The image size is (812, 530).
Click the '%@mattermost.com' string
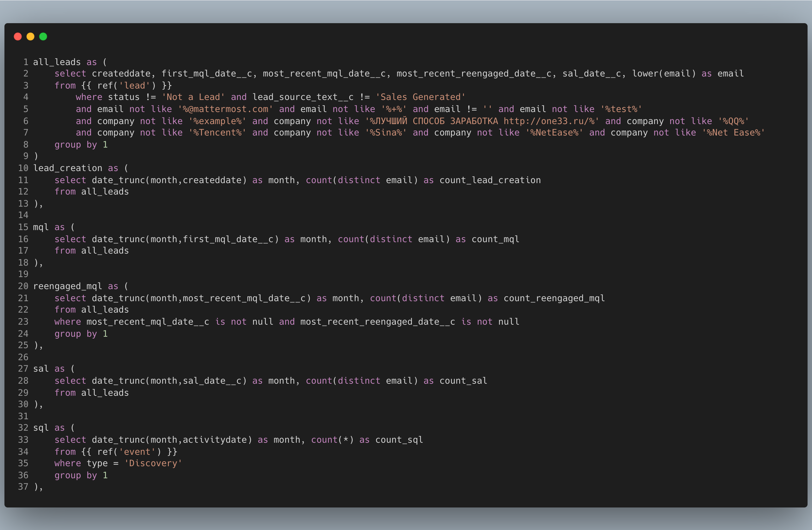point(225,109)
